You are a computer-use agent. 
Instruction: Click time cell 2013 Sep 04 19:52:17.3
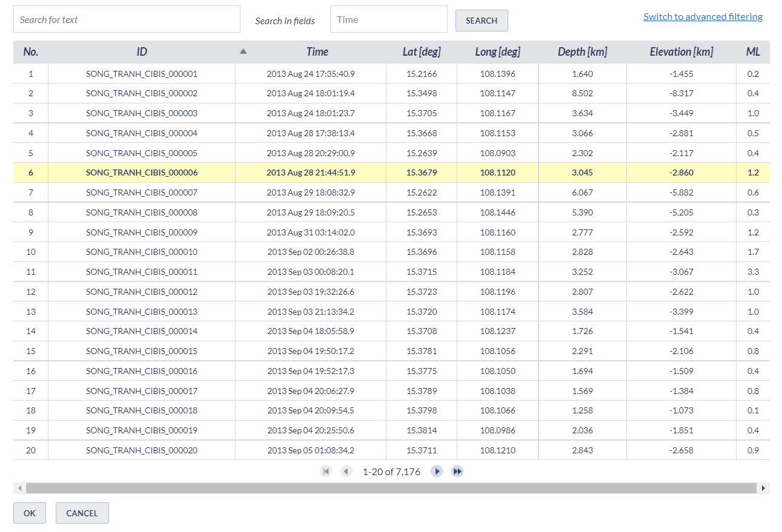(311, 371)
